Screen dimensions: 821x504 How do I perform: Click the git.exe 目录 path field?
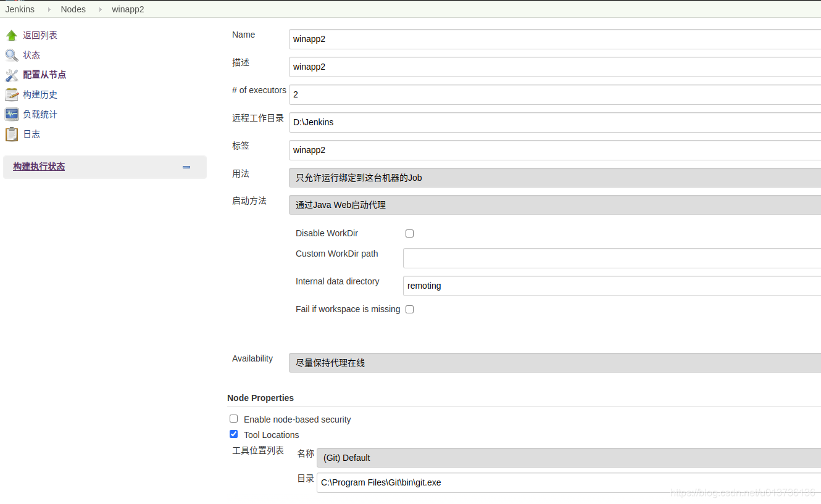point(569,482)
